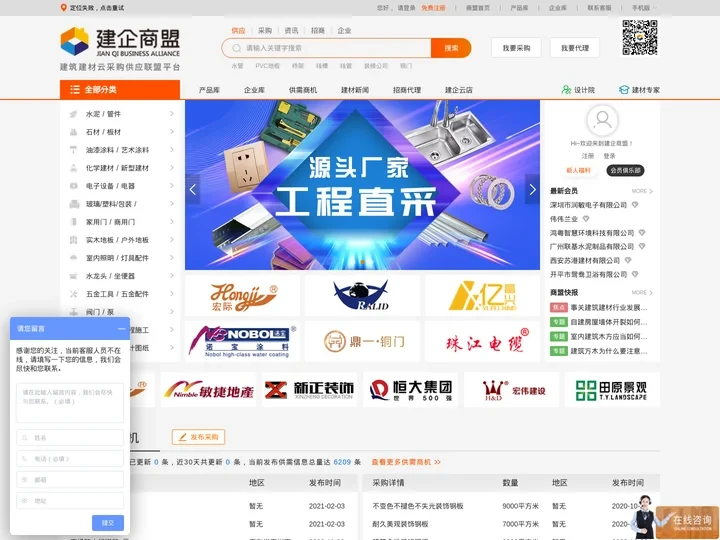Viewport: 720px width, 540px height.
Task: Click the NOBOL 诺宝涂料 brand logo
Action: point(242,341)
